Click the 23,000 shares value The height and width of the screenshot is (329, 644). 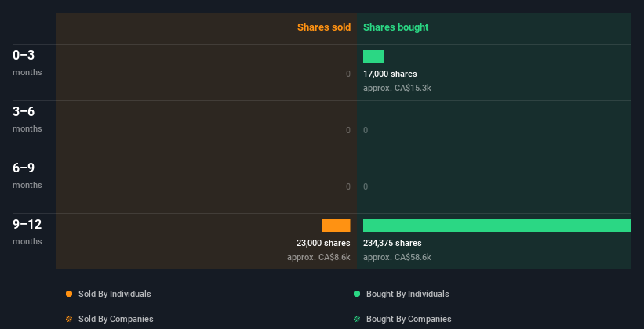(323, 243)
